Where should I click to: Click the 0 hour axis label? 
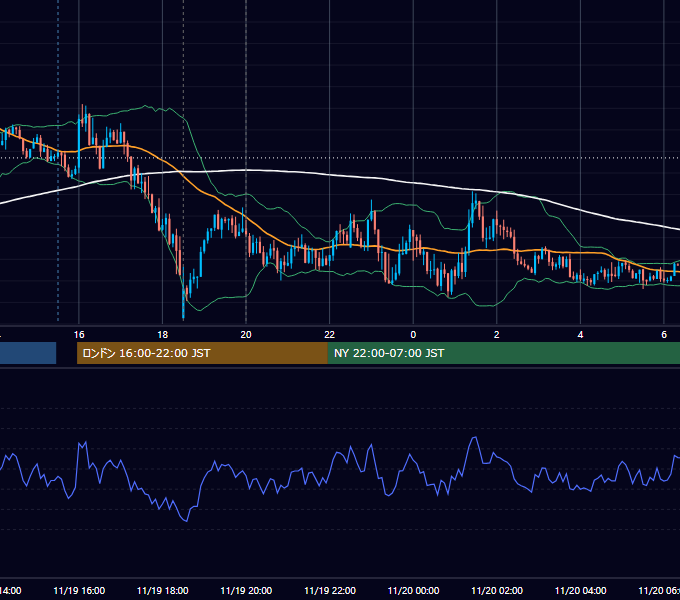tap(413, 335)
